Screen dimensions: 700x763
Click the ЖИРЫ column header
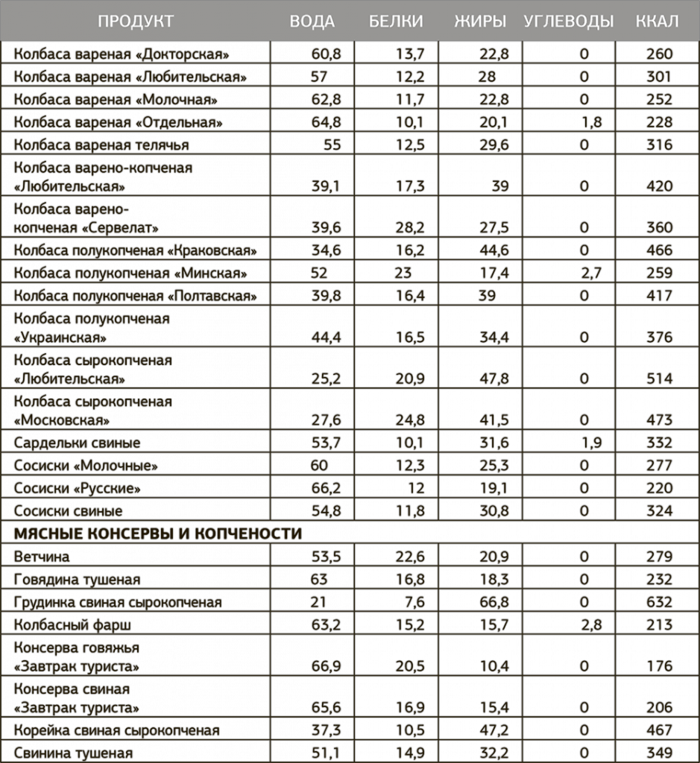pos(479,21)
